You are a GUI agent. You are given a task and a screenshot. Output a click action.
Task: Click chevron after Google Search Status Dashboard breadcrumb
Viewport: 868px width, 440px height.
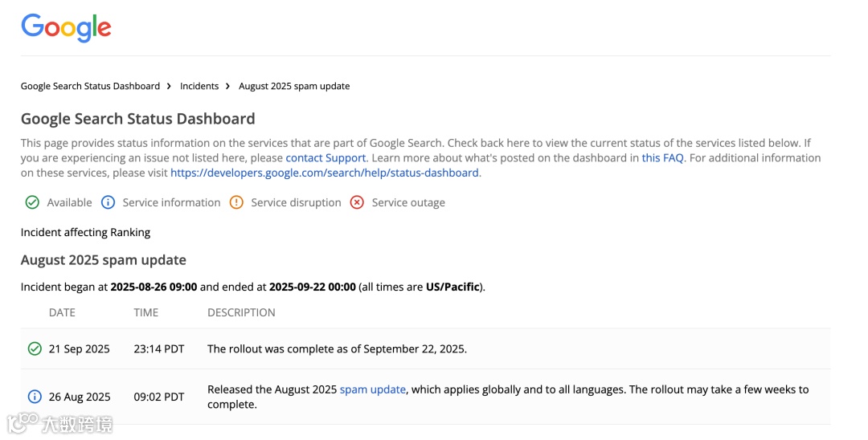(x=170, y=86)
